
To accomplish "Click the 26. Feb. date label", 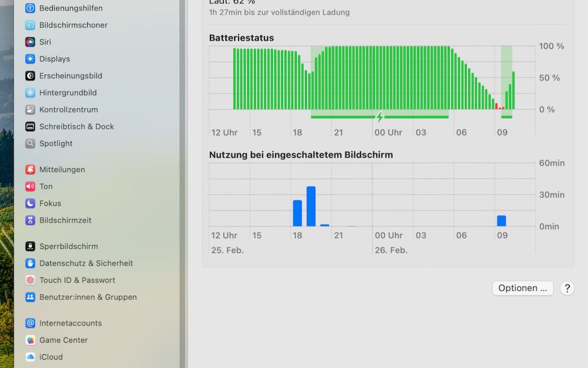I will (391, 250).
